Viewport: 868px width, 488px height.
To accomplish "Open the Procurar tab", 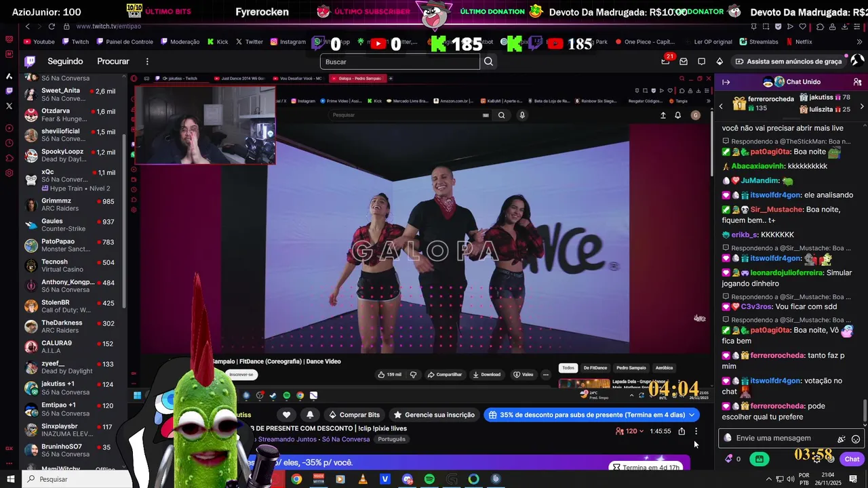I will tap(113, 61).
